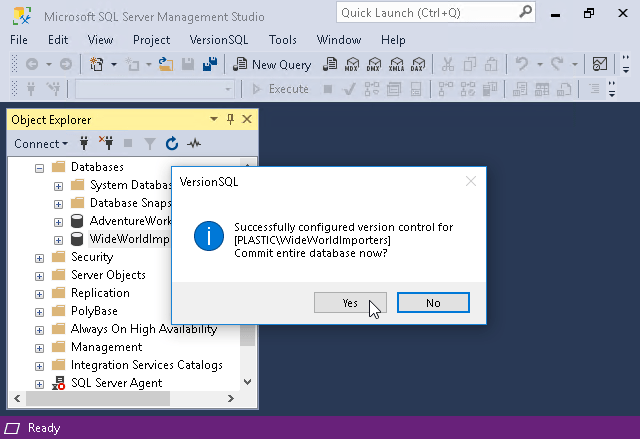This screenshot has width=640, height=439.
Task: Click the DAX query icon
Action: [x=418, y=64]
